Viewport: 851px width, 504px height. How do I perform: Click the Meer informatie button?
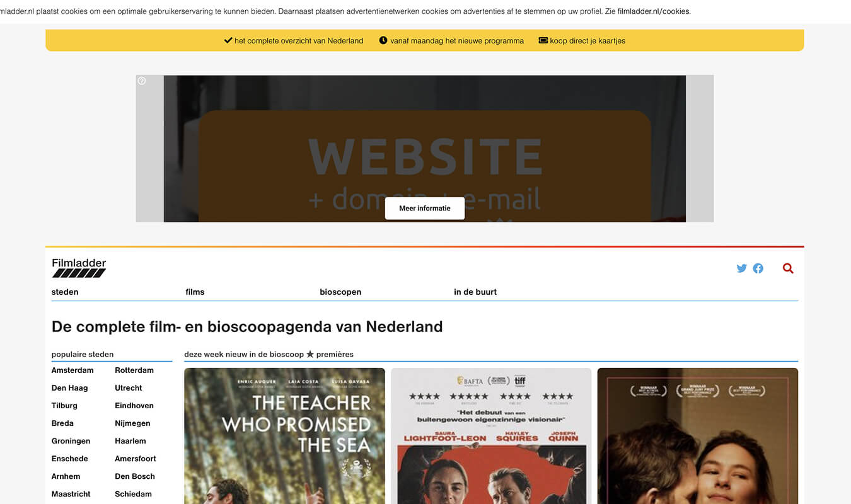point(425,208)
